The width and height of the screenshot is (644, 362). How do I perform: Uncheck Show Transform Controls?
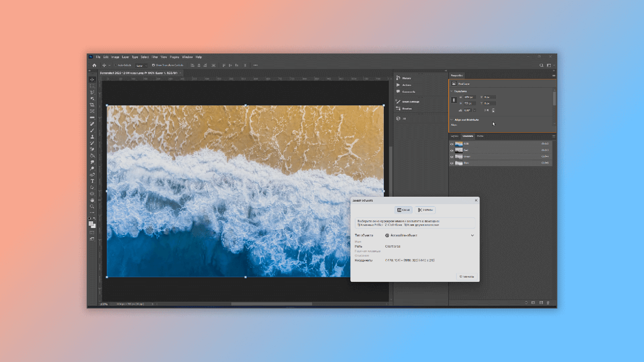[x=154, y=65]
